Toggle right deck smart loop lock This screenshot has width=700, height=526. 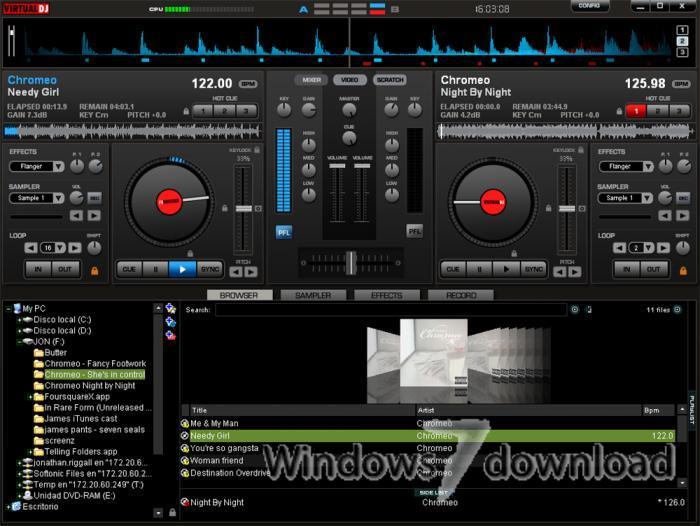pos(683,271)
